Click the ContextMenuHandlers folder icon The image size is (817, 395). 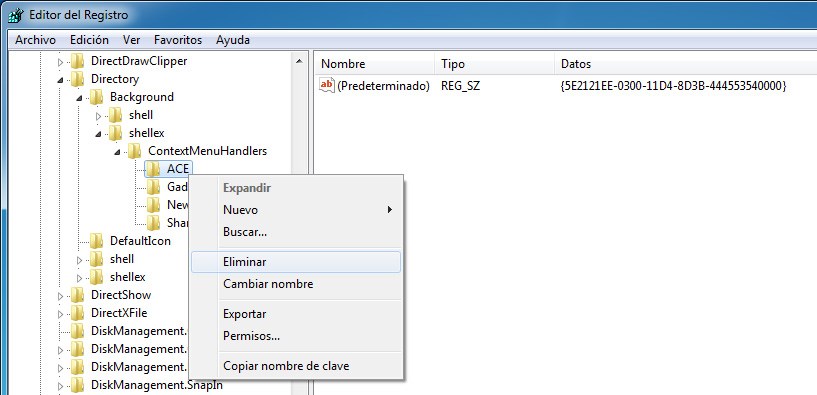[x=134, y=151]
